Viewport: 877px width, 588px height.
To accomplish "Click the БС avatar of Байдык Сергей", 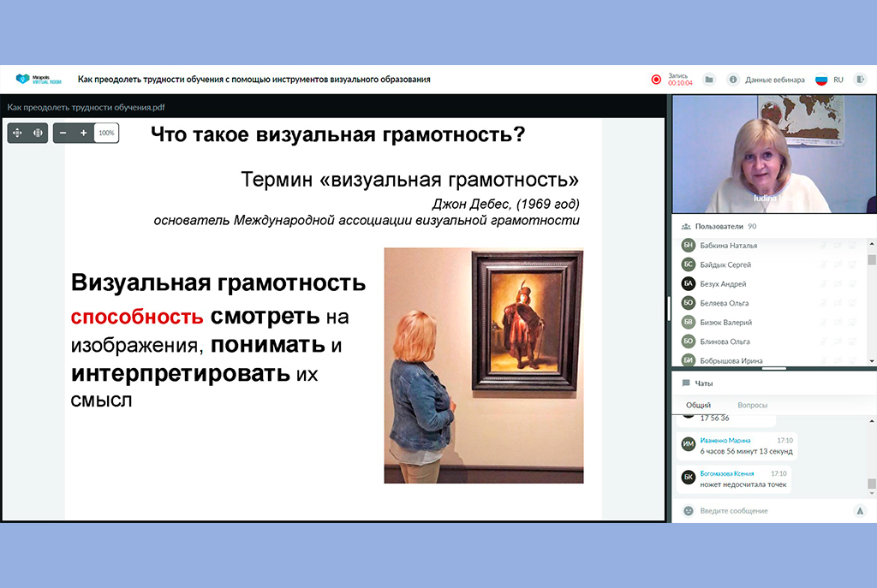I will 688,264.
